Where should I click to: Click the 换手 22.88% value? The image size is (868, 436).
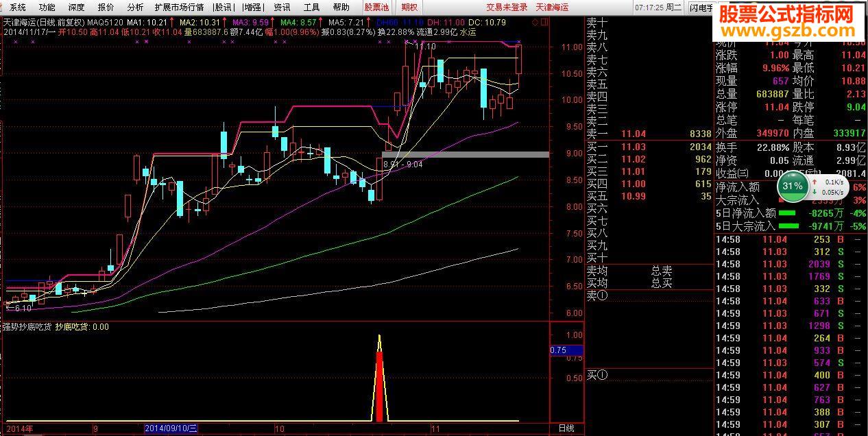(x=771, y=147)
